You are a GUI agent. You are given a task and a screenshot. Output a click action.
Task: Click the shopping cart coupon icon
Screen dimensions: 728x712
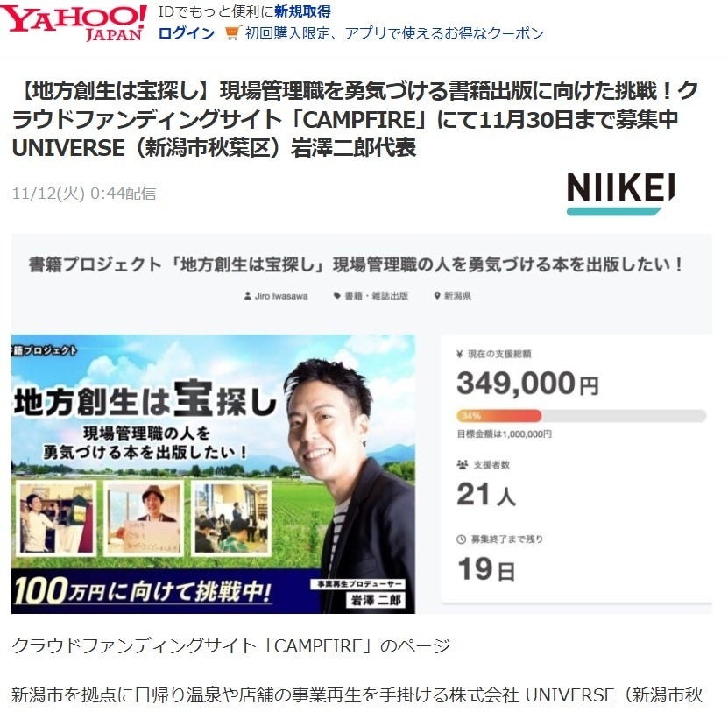(231, 33)
